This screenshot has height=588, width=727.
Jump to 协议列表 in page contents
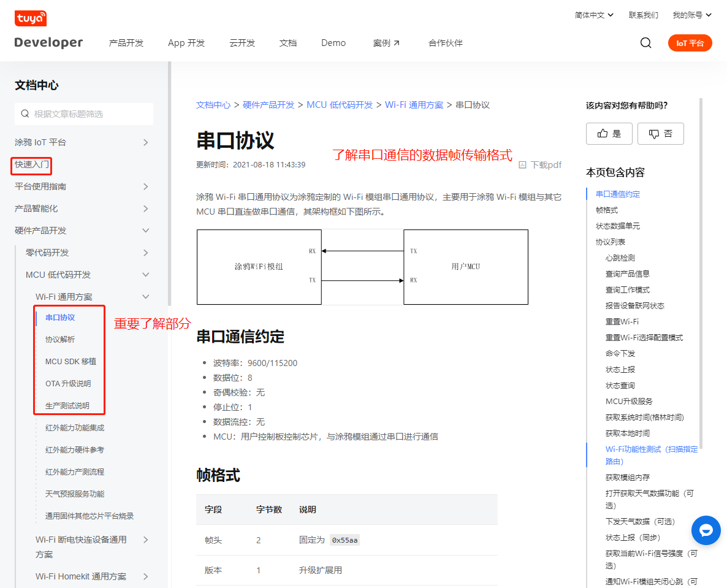pos(610,242)
